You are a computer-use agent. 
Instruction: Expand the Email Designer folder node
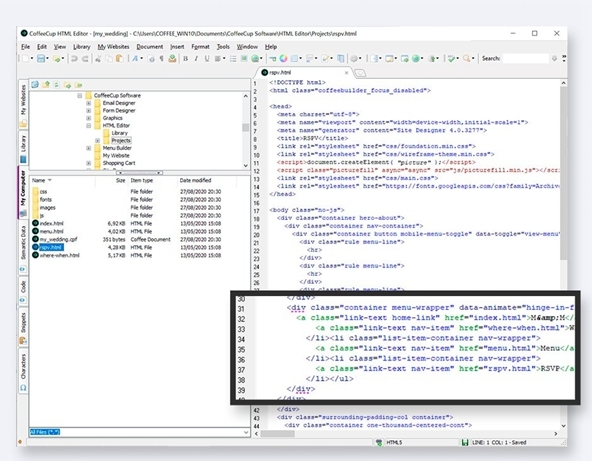click(88, 103)
